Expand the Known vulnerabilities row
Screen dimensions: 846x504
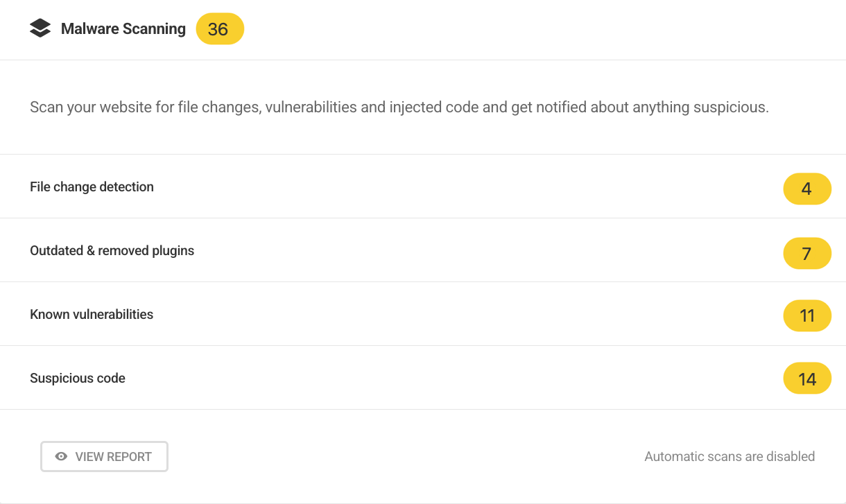[92, 314]
